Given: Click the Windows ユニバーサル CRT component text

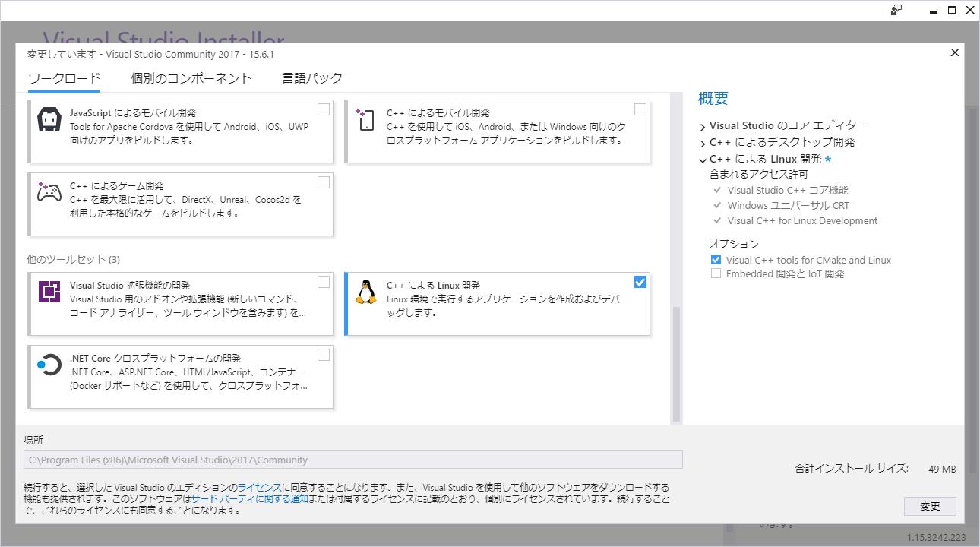Looking at the screenshot, I should click(x=789, y=206).
